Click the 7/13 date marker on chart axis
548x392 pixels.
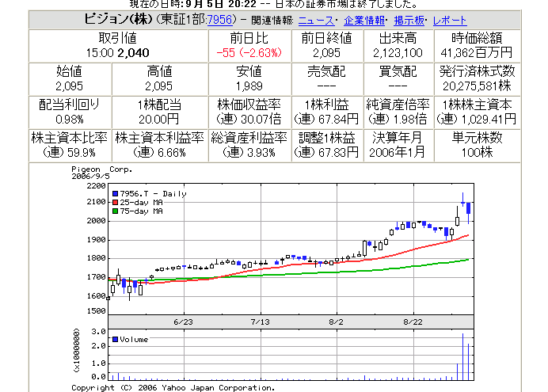(x=261, y=322)
